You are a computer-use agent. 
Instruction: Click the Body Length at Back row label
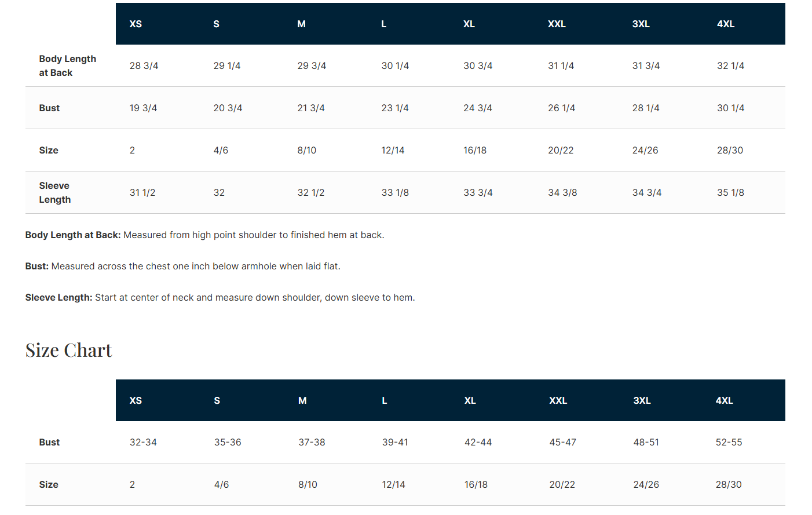pyautogui.click(x=68, y=65)
